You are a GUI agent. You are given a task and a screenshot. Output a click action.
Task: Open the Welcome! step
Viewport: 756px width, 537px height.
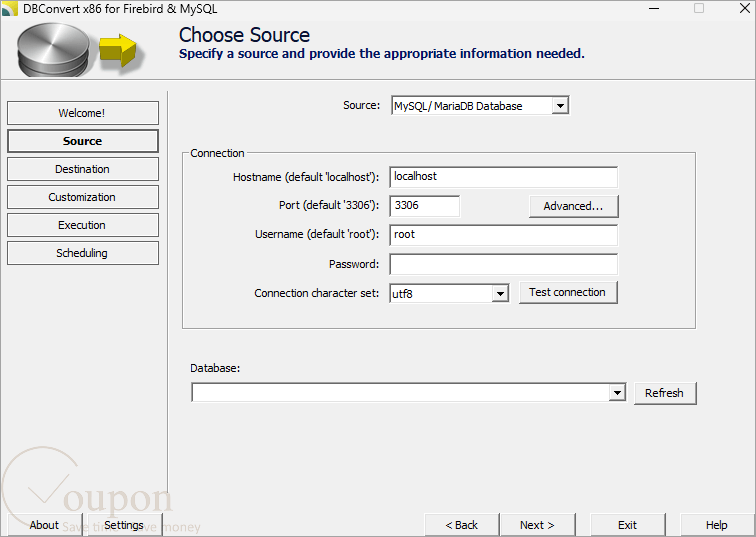(82, 113)
